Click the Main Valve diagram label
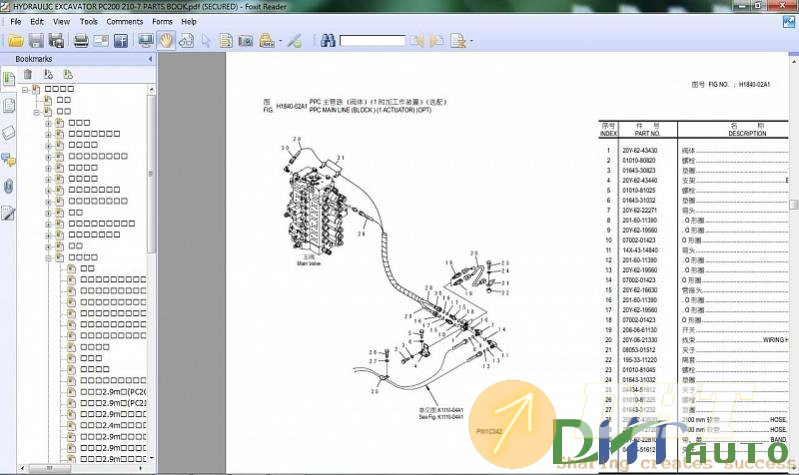 308,263
